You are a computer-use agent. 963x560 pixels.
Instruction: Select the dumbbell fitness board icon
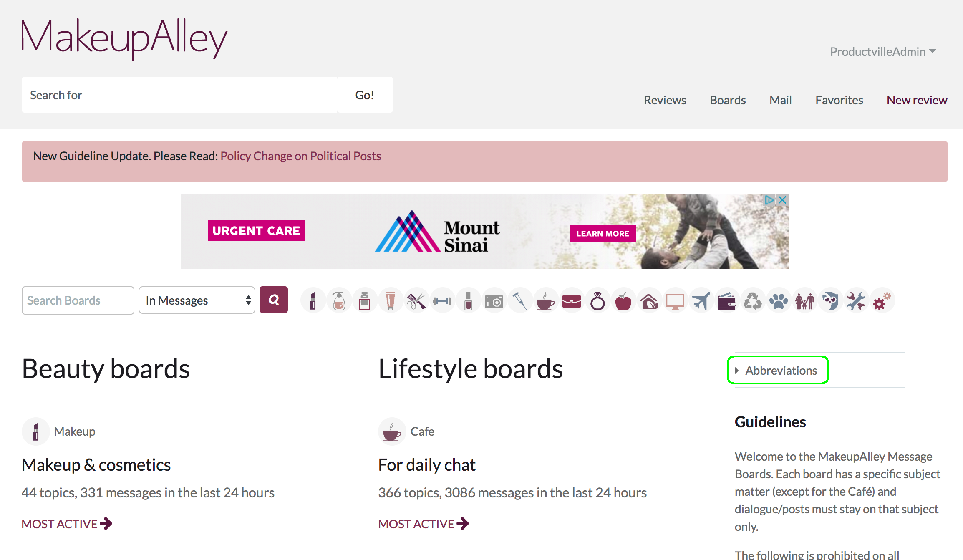pos(442,301)
